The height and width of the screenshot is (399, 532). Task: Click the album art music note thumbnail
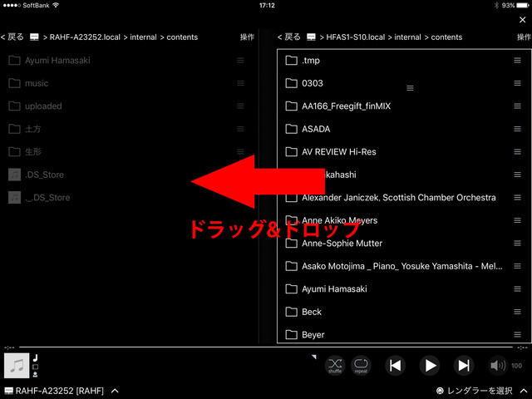pyautogui.click(x=16, y=365)
